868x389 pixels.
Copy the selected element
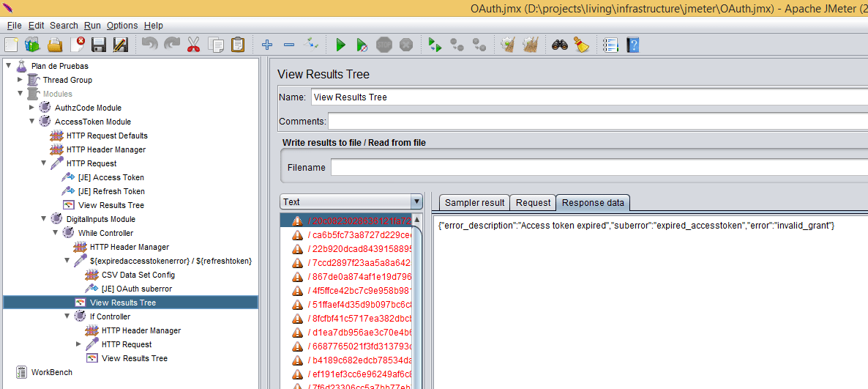click(215, 45)
